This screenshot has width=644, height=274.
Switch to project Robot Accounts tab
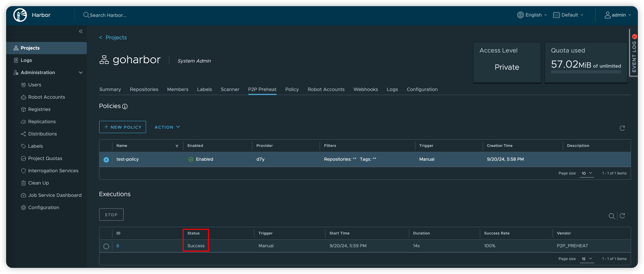tap(326, 89)
